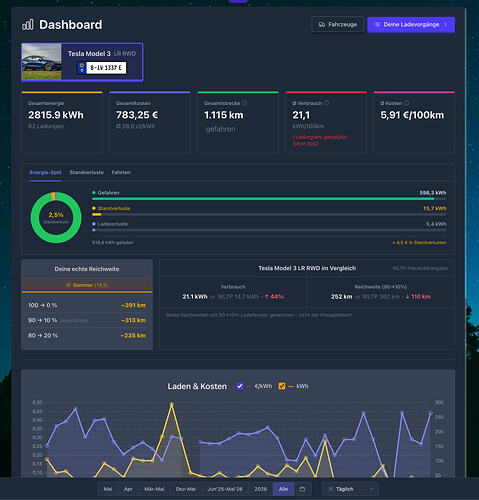Open the calendar date picker icon
This screenshot has width=479, height=500.
(x=302, y=489)
